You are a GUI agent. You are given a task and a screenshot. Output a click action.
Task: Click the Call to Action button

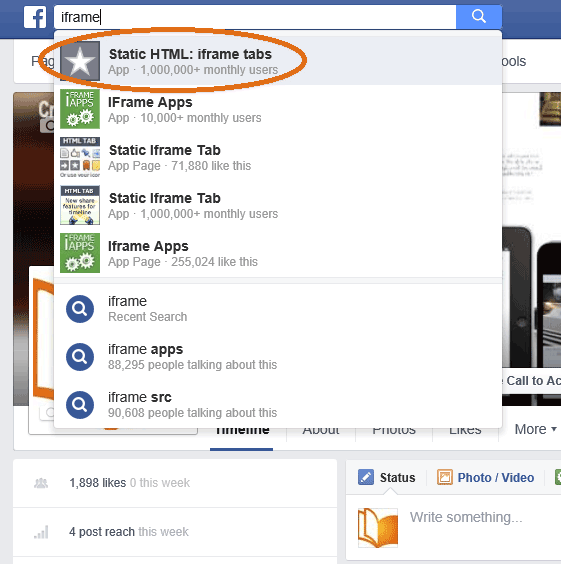click(532, 381)
